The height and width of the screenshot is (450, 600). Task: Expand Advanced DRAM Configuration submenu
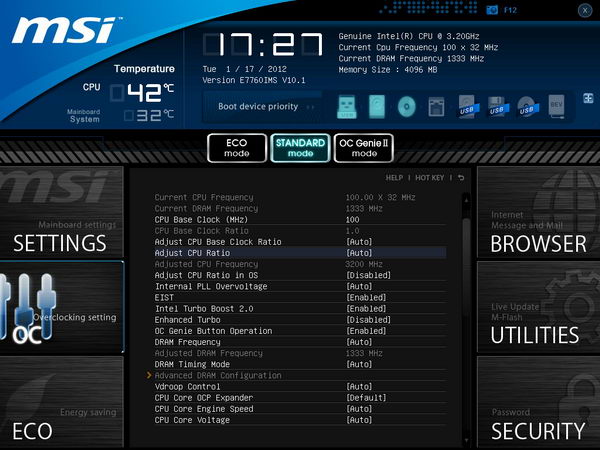[218, 375]
